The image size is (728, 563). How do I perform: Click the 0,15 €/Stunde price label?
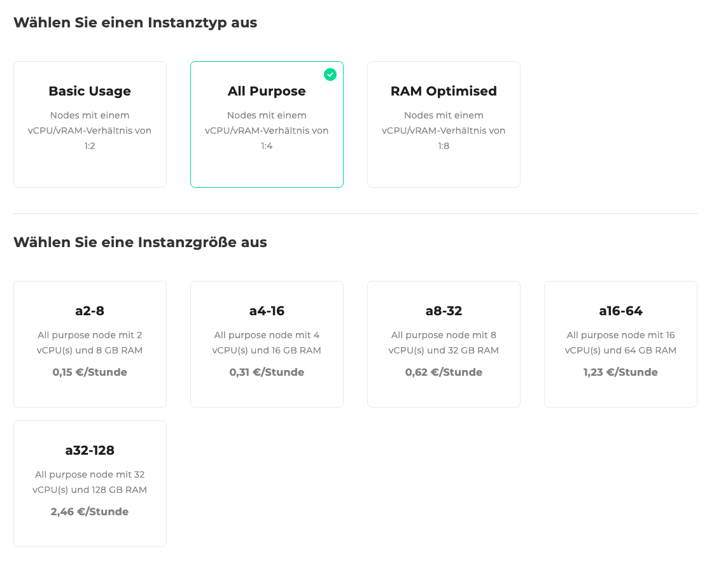(90, 372)
